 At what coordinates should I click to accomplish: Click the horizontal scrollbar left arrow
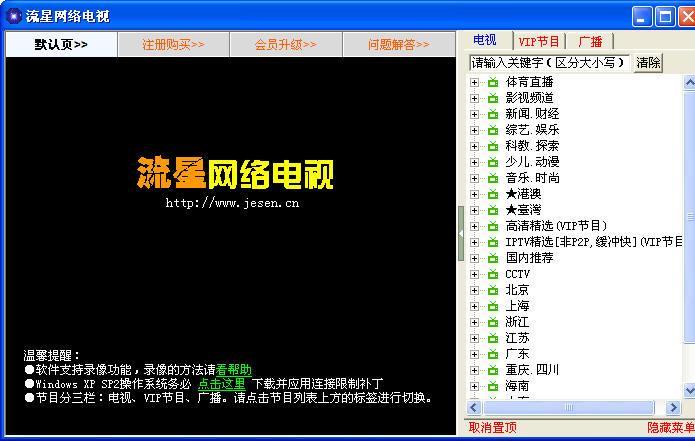474,407
